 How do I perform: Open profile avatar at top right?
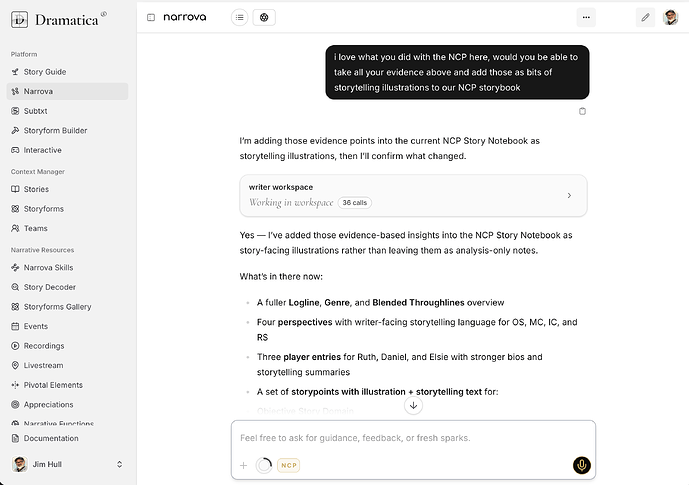pyautogui.click(x=671, y=17)
